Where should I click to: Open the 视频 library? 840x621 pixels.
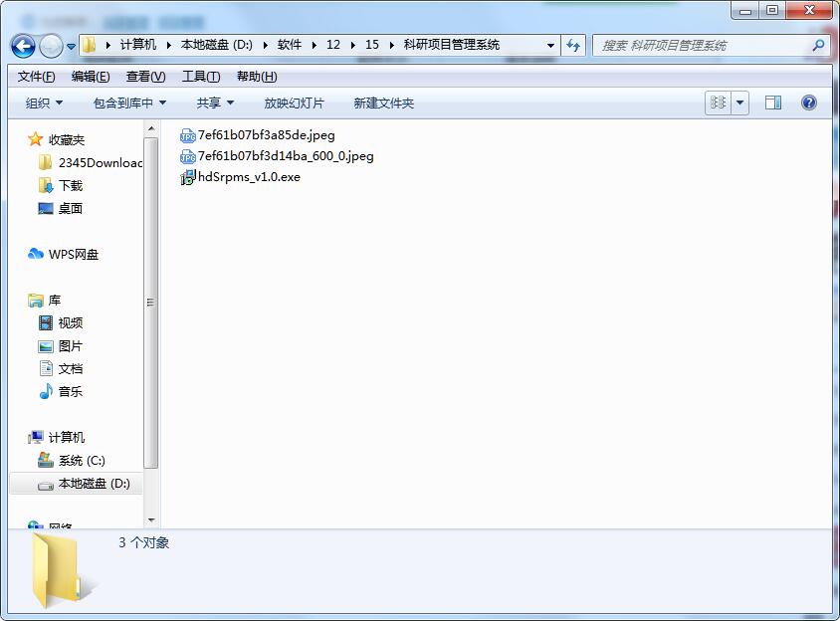[61, 322]
